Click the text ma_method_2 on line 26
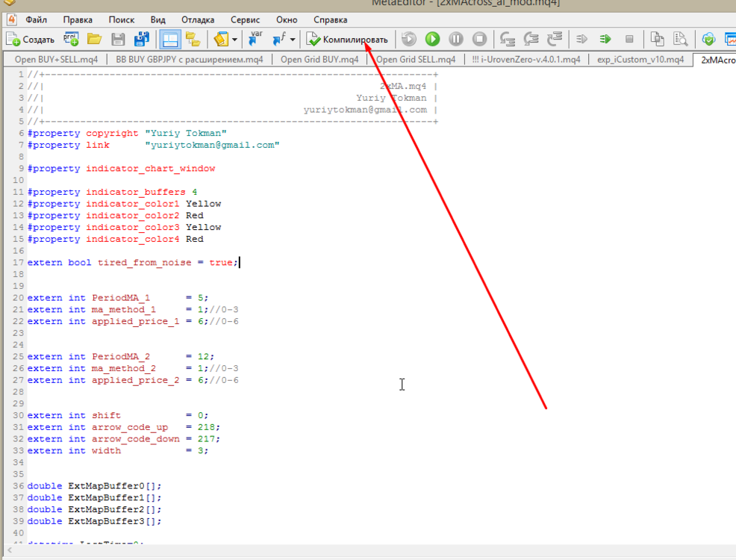 (123, 369)
